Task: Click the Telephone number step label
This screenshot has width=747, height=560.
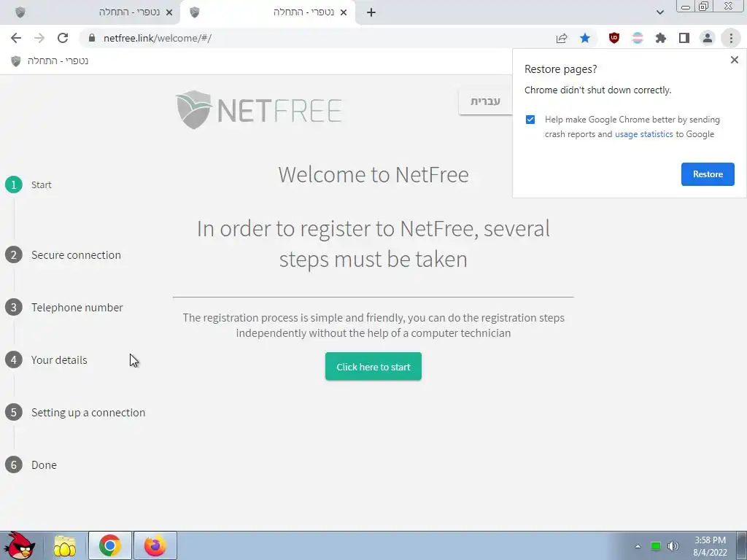Action: pyautogui.click(x=77, y=308)
